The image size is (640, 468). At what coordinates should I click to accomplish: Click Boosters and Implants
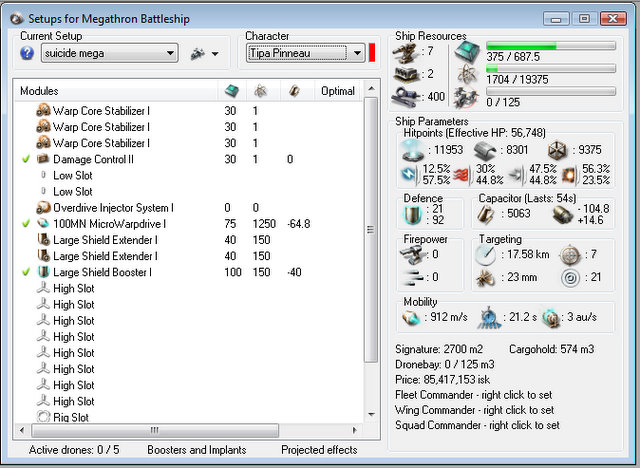coord(197,450)
